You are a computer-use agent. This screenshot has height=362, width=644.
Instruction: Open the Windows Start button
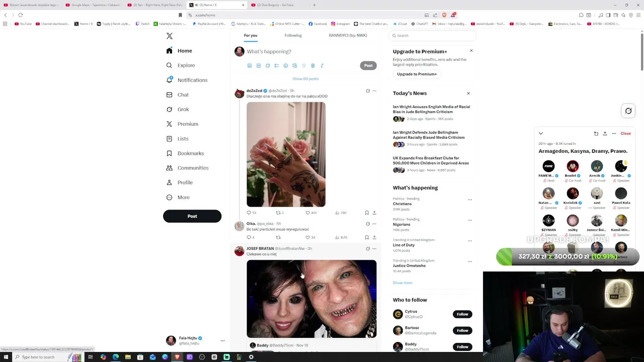point(5,357)
